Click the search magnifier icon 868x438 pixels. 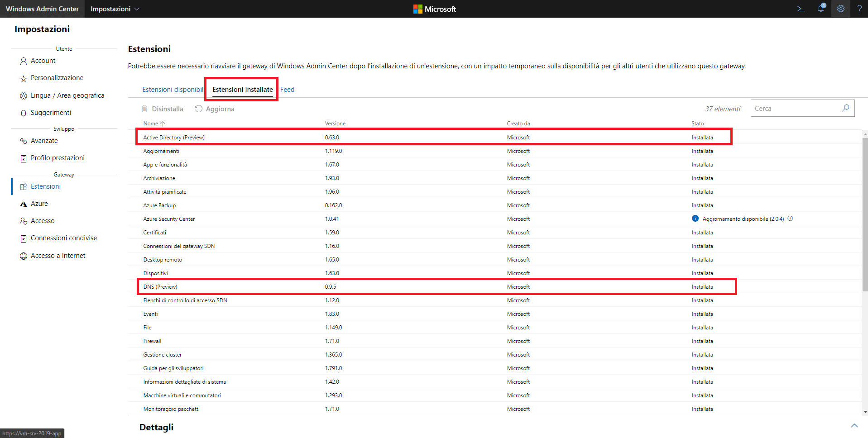click(845, 108)
